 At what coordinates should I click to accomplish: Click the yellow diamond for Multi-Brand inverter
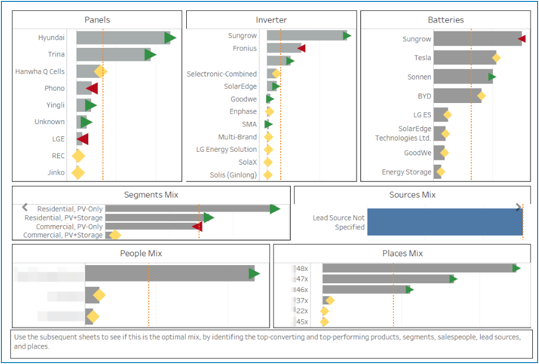[x=268, y=137]
